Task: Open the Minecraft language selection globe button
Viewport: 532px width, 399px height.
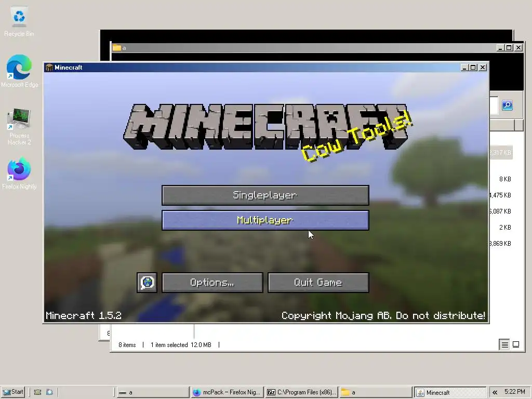Action: pos(147,282)
